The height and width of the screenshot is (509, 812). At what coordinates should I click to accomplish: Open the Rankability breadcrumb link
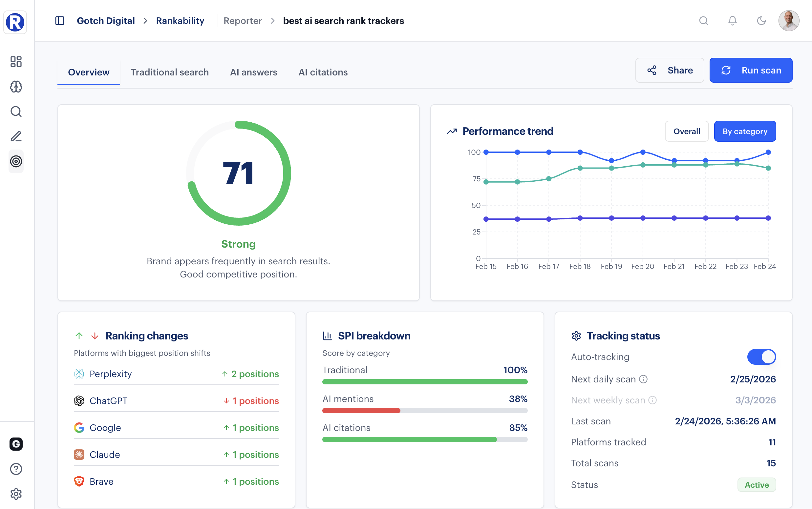(180, 21)
